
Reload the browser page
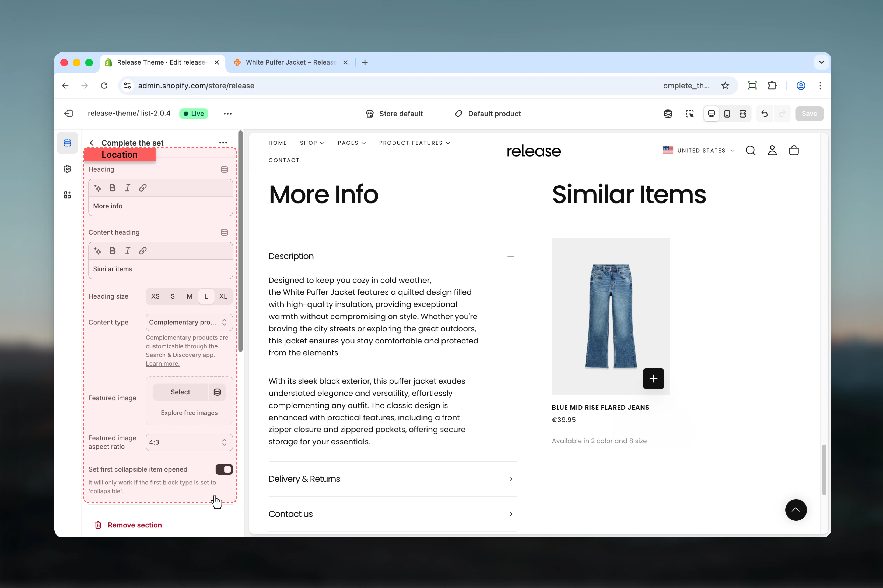click(104, 86)
